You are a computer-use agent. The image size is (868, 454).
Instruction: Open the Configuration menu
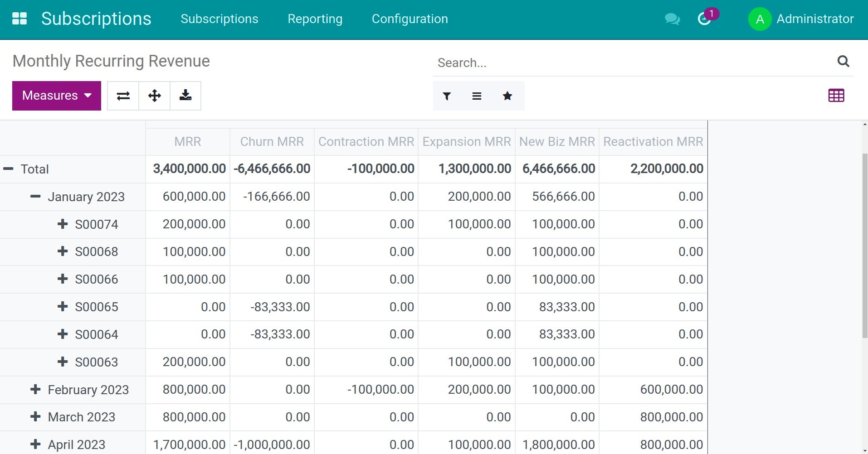(x=410, y=19)
